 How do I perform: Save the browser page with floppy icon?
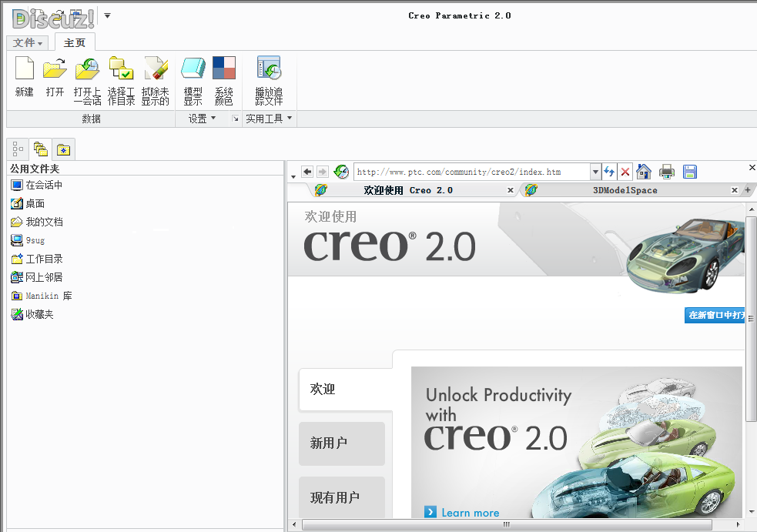(690, 172)
